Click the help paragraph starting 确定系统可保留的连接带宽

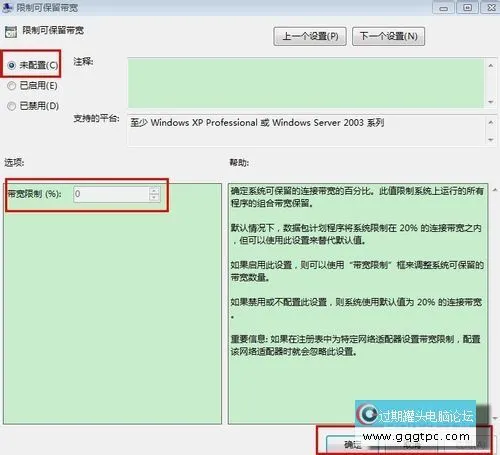point(357,197)
